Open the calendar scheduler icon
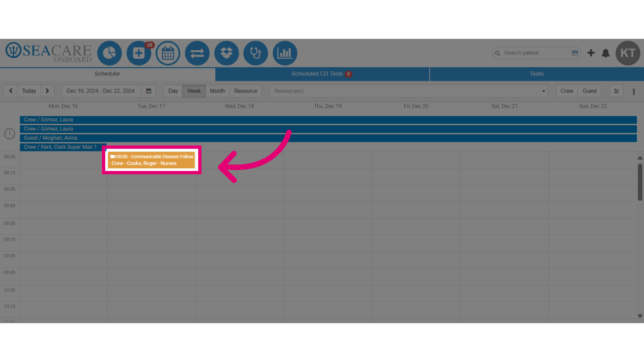 tap(168, 53)
